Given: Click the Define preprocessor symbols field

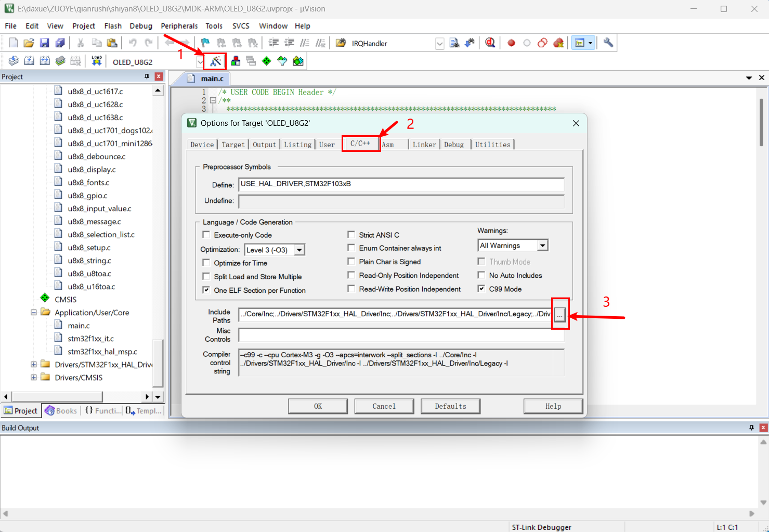Looking at the screenshot, I should coord(401,184).
